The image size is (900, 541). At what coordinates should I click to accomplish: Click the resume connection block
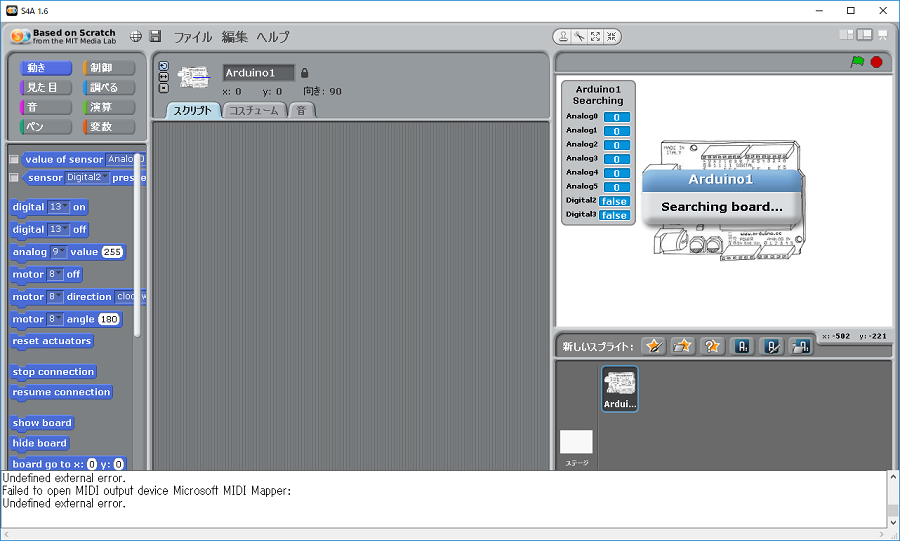pyautogui.click(x=61, y=392)
